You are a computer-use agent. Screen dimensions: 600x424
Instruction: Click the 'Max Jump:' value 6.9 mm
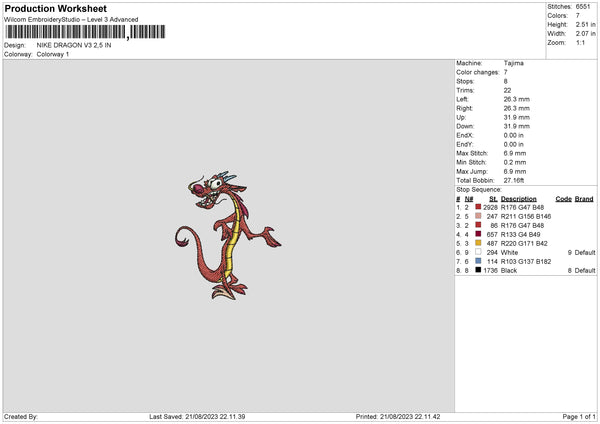point(515,171)
